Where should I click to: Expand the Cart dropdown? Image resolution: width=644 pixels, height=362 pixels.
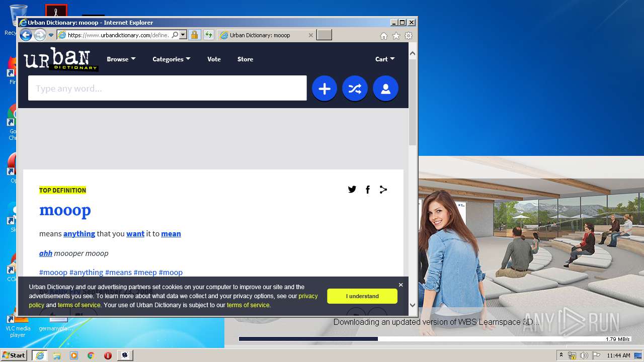(385, 59)
